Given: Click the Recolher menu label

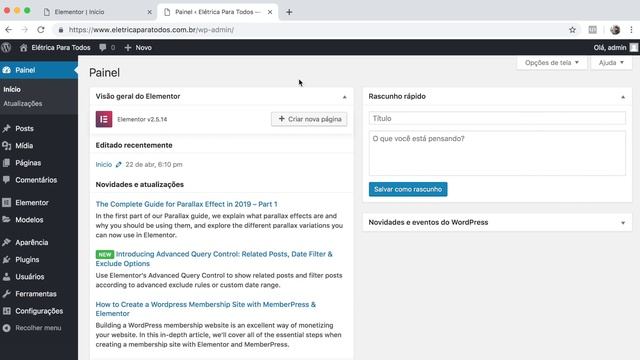Looking at the screenshot, I should tap(38, 328).
